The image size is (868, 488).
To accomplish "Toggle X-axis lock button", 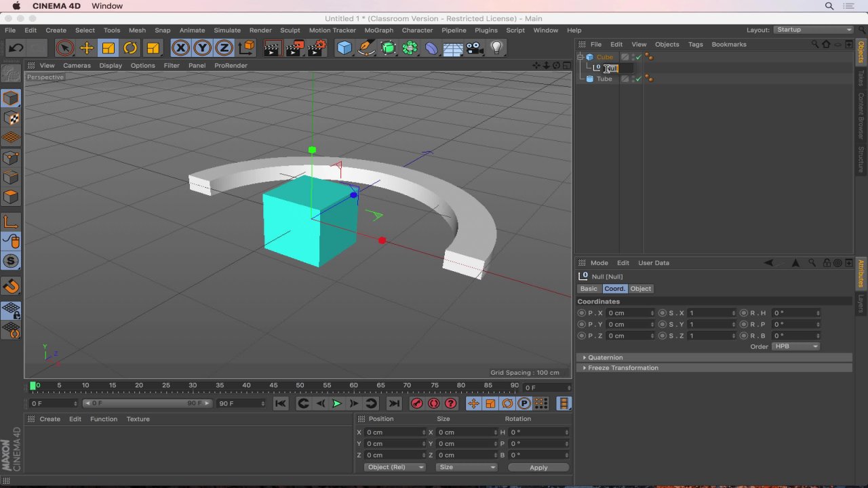I will coord(180,47).
